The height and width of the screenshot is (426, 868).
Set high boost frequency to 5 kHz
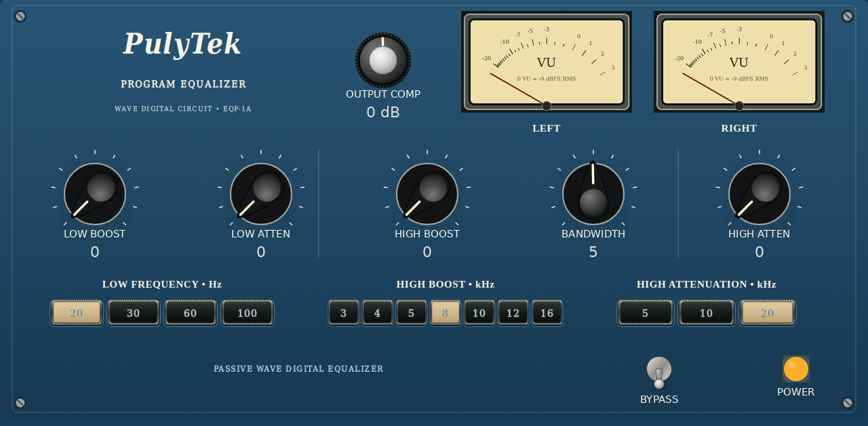click(x=412, y=313)
